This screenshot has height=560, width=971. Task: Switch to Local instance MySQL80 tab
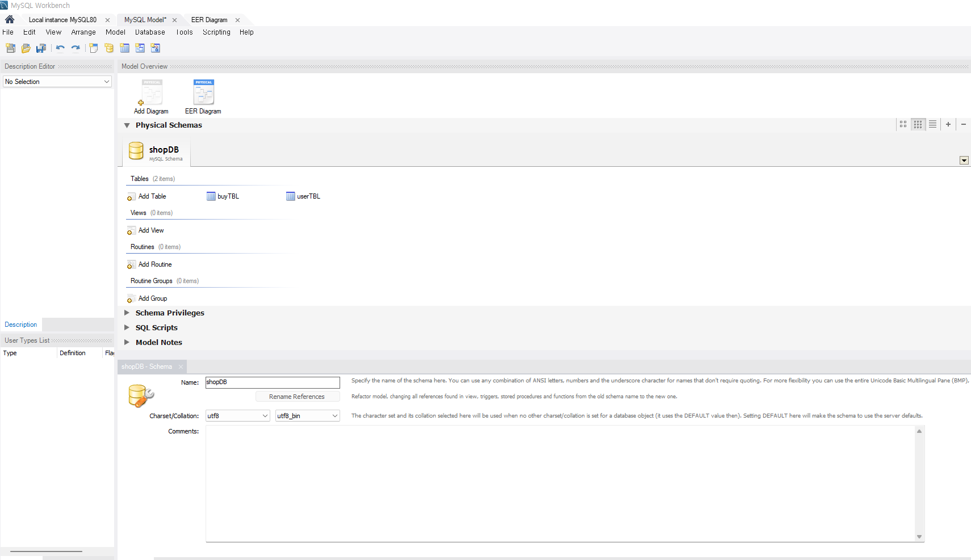[x=62, y=20]
